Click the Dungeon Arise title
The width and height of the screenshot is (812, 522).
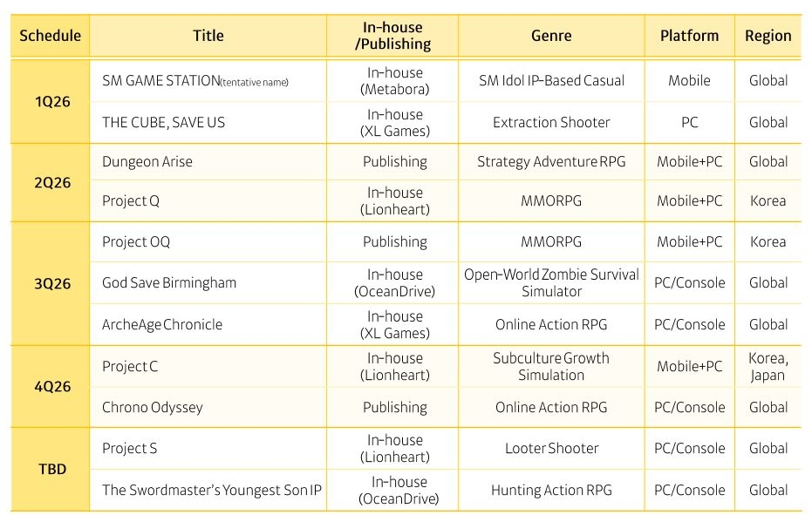[x=147, y=162]
